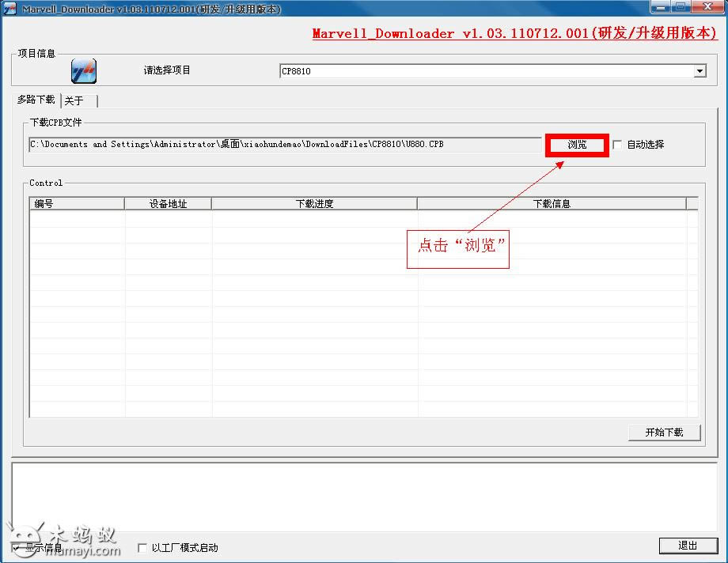Screen dimensions: 728x563
Task: Switch to the 多路下载 tab
Action: tap(36, 100)
